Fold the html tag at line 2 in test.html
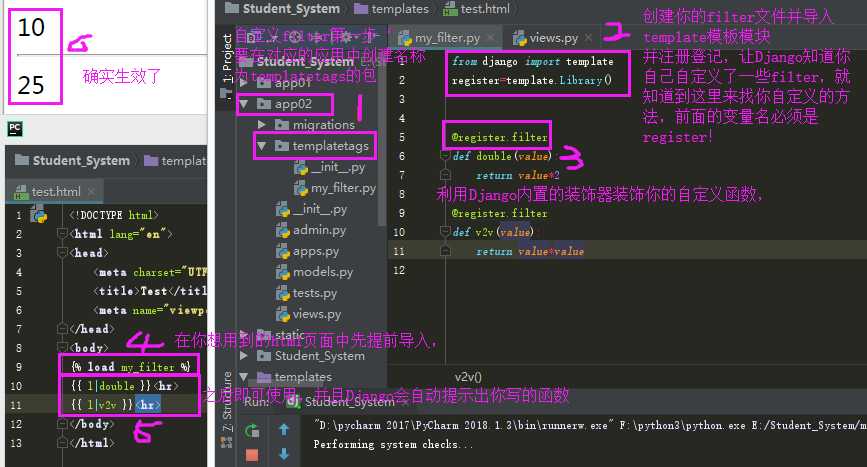The width and height of the screenshot is (867, 467). (x=62, y=234)
